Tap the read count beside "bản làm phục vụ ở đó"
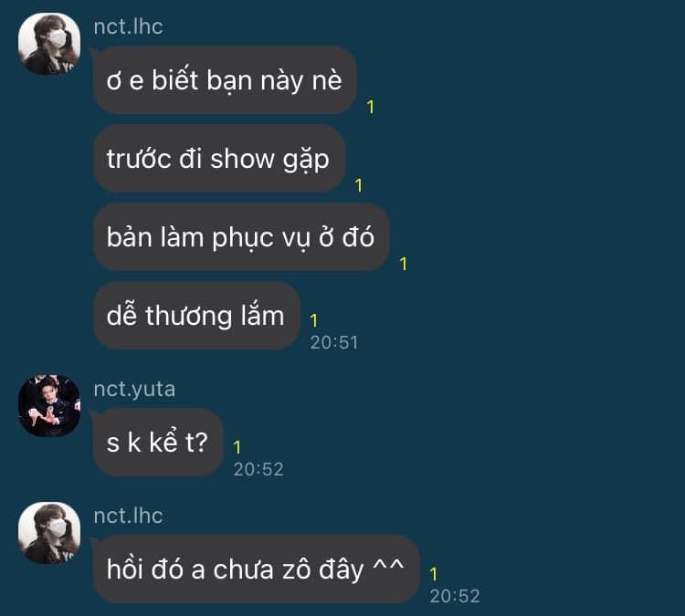 (x=403, y=264)
